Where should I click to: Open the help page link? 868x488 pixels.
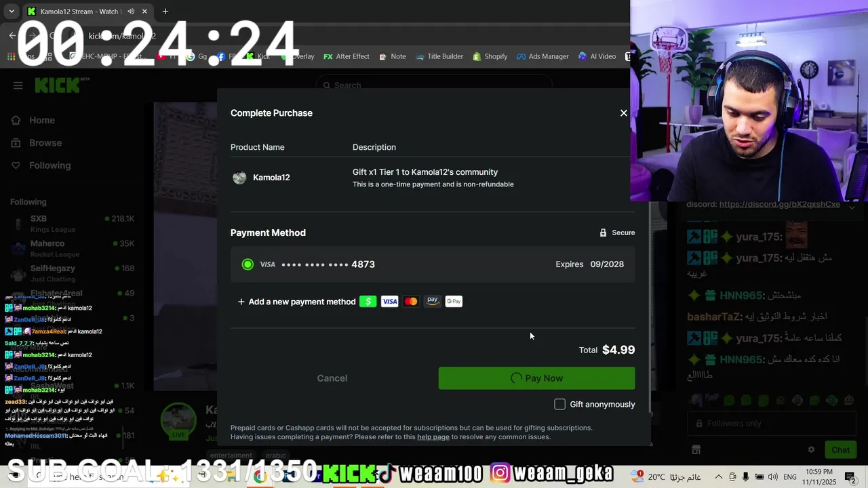(x=433, y=437)
